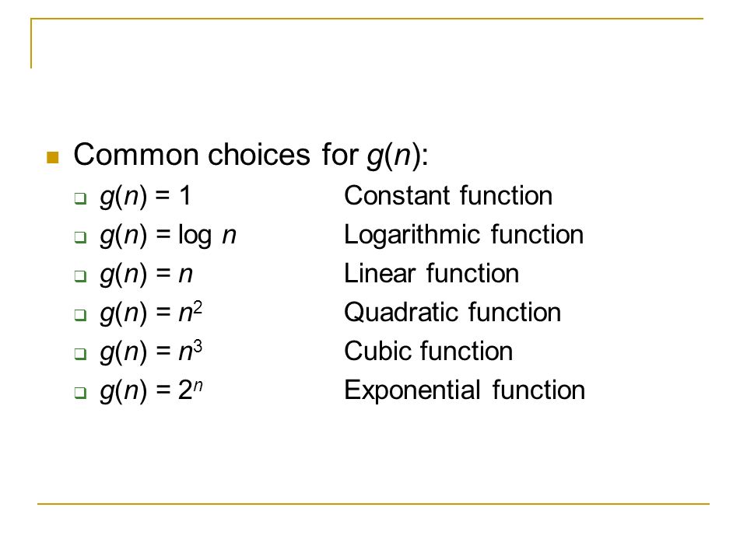The image size is (747, 560).
Task: Click the bullet box beside g(n) = n squared
Action: (80, 315)
